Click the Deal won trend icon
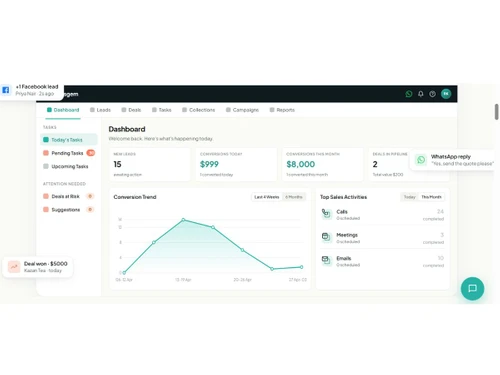This screenshot has width=500, height=375. click(14, 267)
